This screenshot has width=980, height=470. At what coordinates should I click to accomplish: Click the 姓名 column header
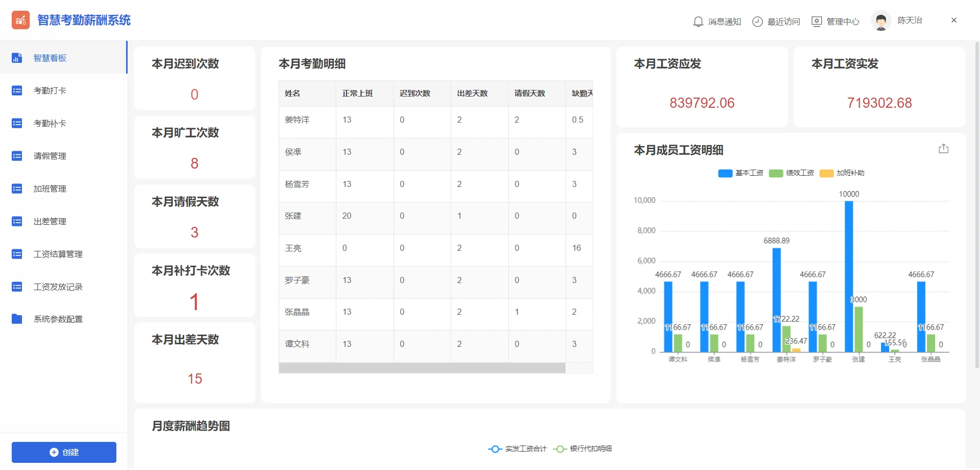[307, 93]
